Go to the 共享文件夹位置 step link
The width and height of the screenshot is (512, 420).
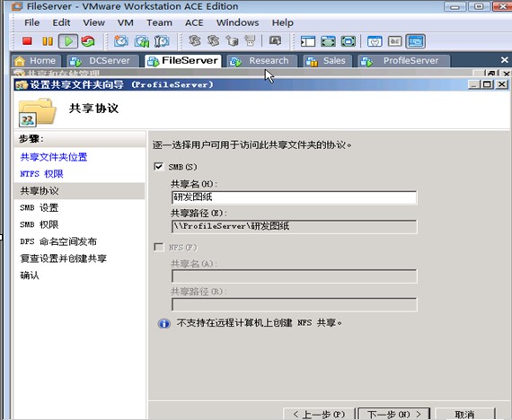54,157
